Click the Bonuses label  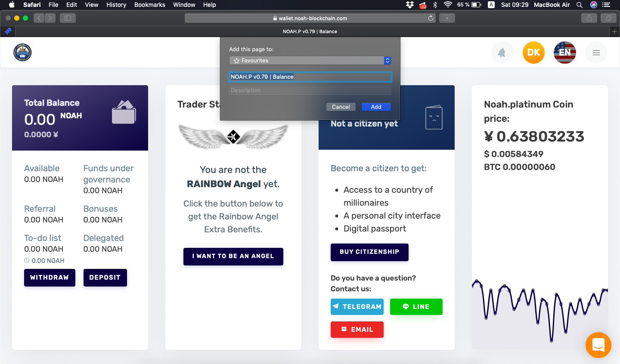[101, 209]
